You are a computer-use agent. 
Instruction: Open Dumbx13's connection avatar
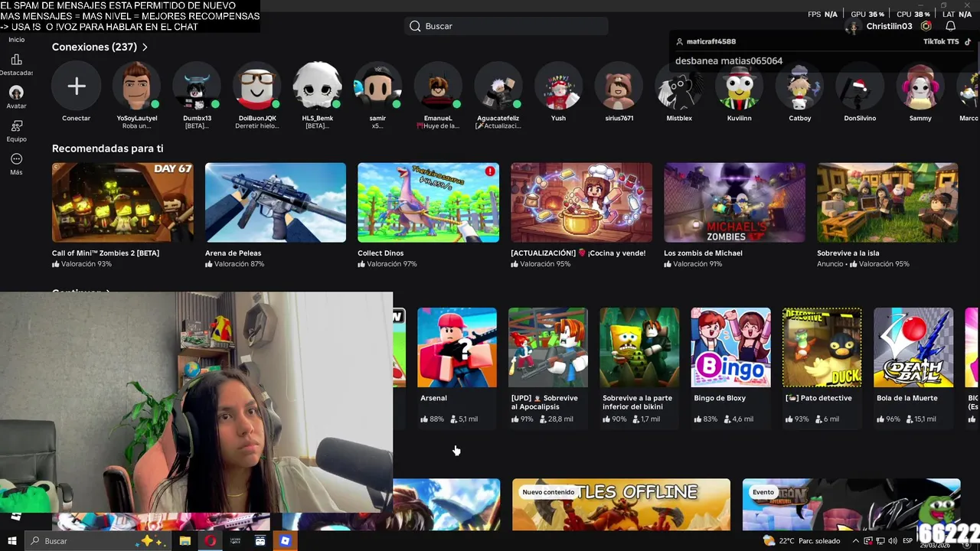pos(197,86)
